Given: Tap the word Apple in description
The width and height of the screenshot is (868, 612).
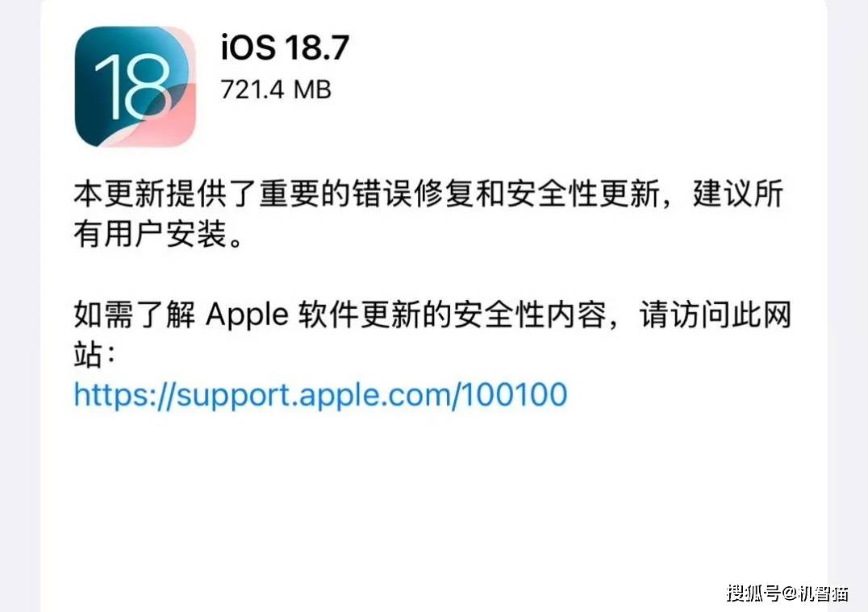Looking at the screenshot, I should [x=248, y=314].
